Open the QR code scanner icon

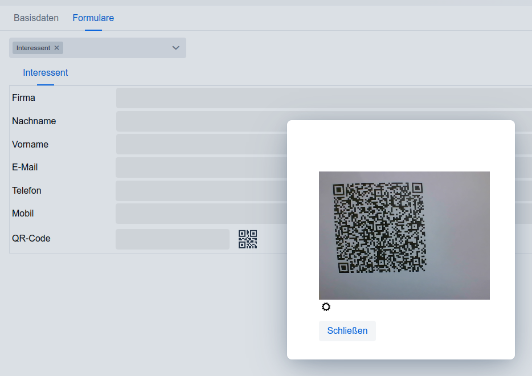click(x=248, y=239)
